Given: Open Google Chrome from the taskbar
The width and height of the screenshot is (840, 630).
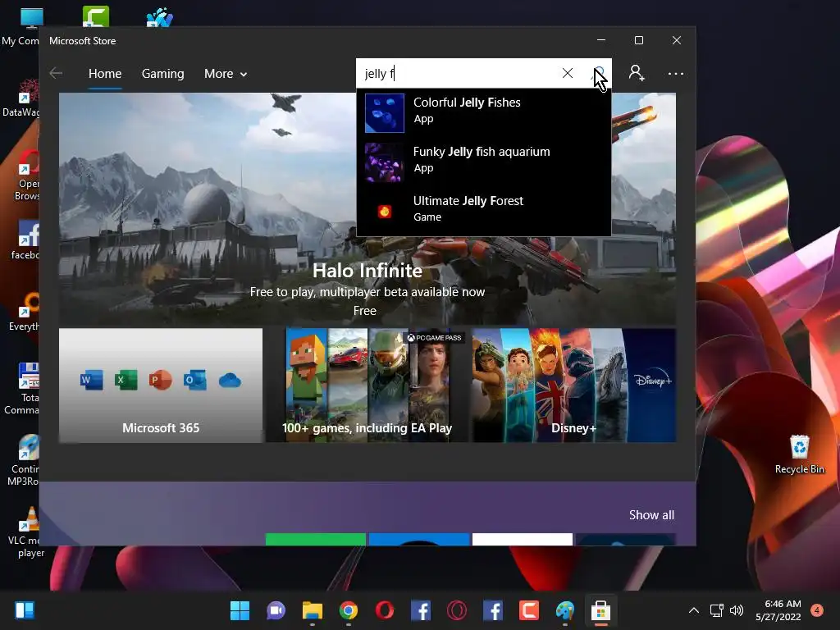Looking at the screenshot, I should pyautogui.click(x=348, y=610).
